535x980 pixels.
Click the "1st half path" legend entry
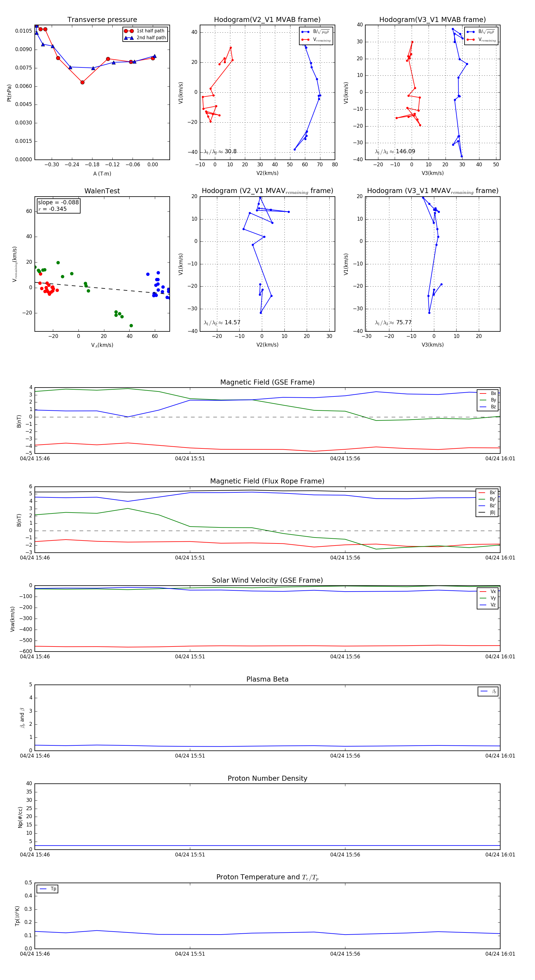pyautogui.click(x=150, y=31)
